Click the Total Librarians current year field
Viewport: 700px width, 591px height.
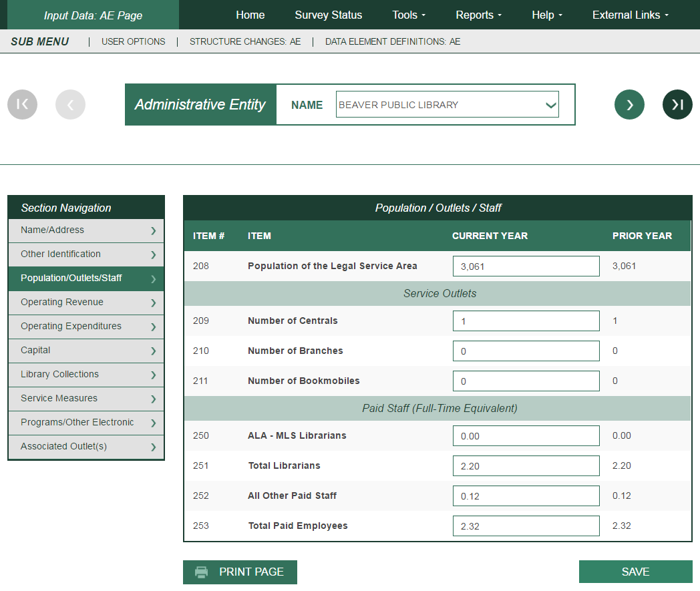click(526, 466)
